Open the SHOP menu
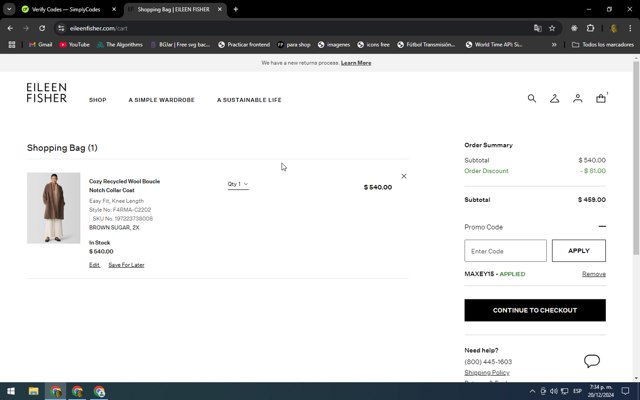 click(x=98, y=100)
